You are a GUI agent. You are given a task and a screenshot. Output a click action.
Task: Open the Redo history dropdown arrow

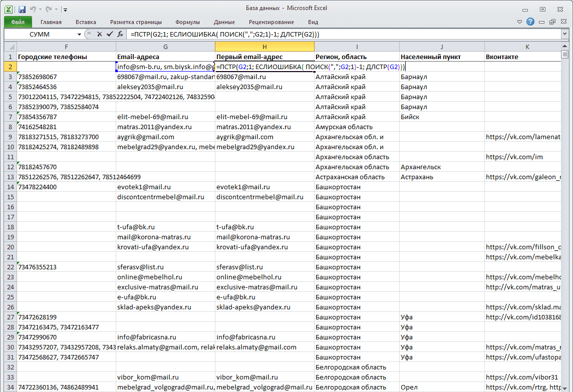[56, 10]
